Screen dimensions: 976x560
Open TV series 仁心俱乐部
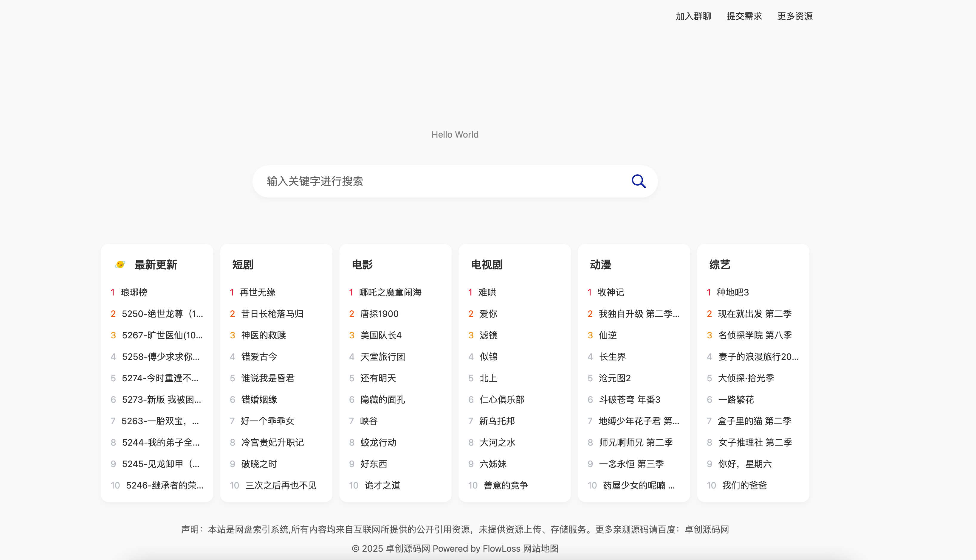(502, 400)
